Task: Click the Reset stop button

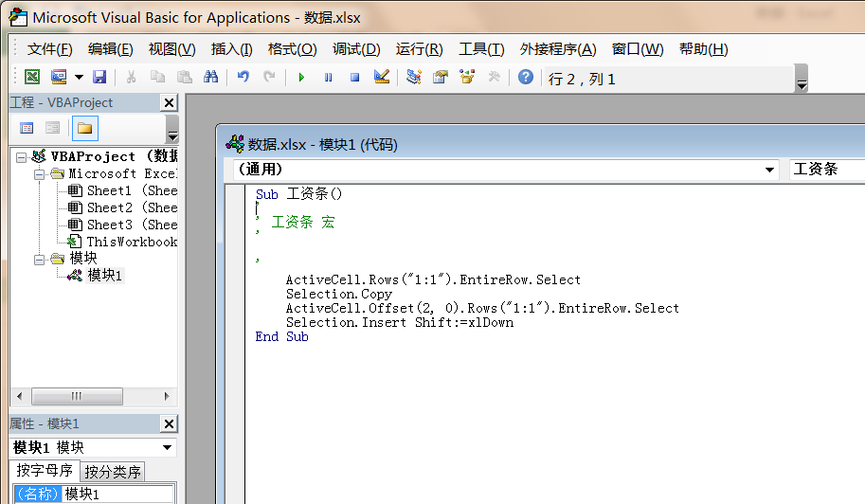Action: click(354, 77)
